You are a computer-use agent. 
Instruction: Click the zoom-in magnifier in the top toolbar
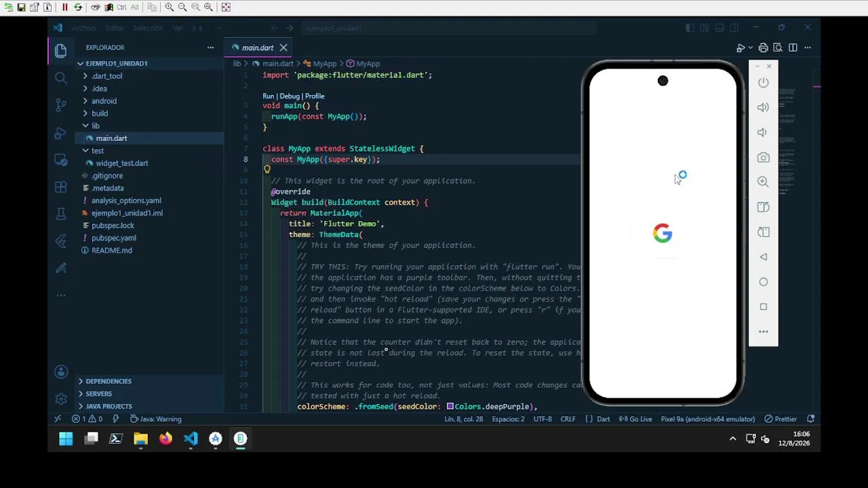(x=169, y=7)
